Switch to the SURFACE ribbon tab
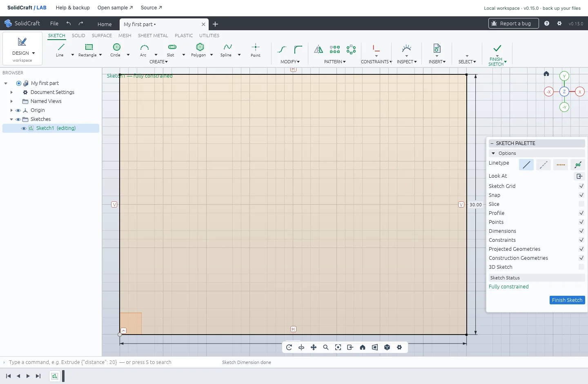The width and height of the screenshot is (588, 384). tap(102, 36)
